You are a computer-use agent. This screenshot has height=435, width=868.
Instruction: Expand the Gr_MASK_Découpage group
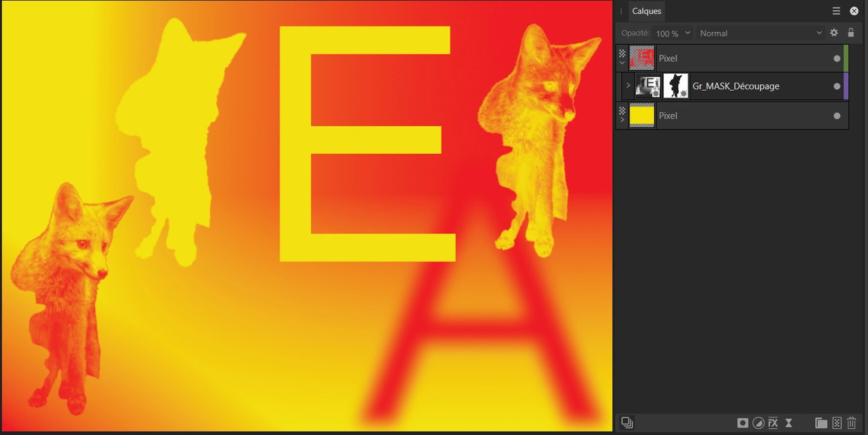pyautogui.click(x=628, y=86)
